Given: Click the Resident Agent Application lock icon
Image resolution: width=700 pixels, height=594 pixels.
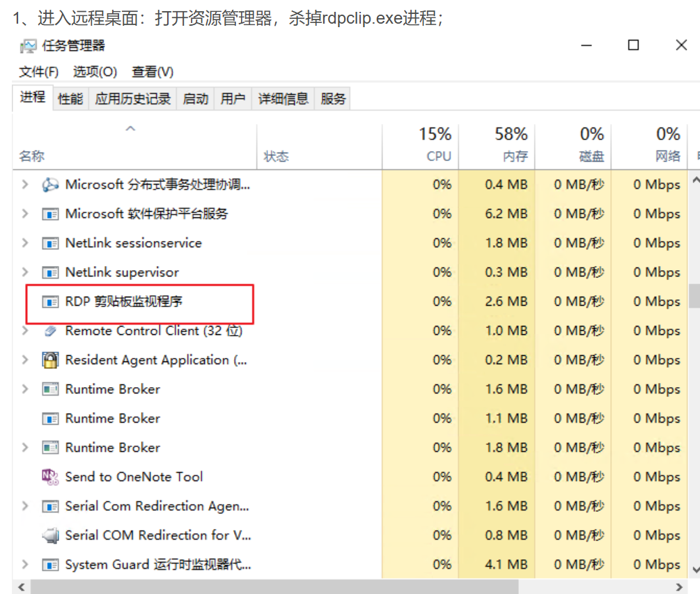Looking at the screenshot, I should coord(50,359).
